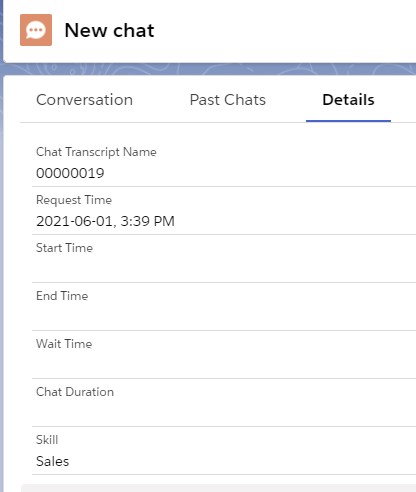Click the End Time label
Image resolution: width=416 pixels, height=492 pixels.
[62, 296]
